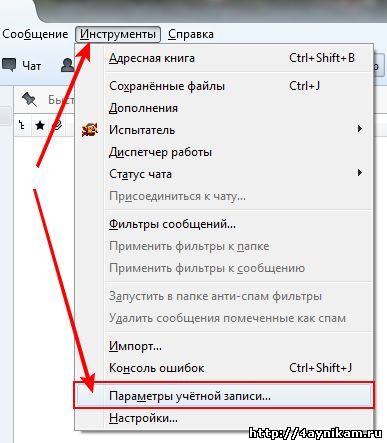Viewport: 387px width, 443px height.
Task: Click the pushpin quick filter icon
Action: (30, 100)
